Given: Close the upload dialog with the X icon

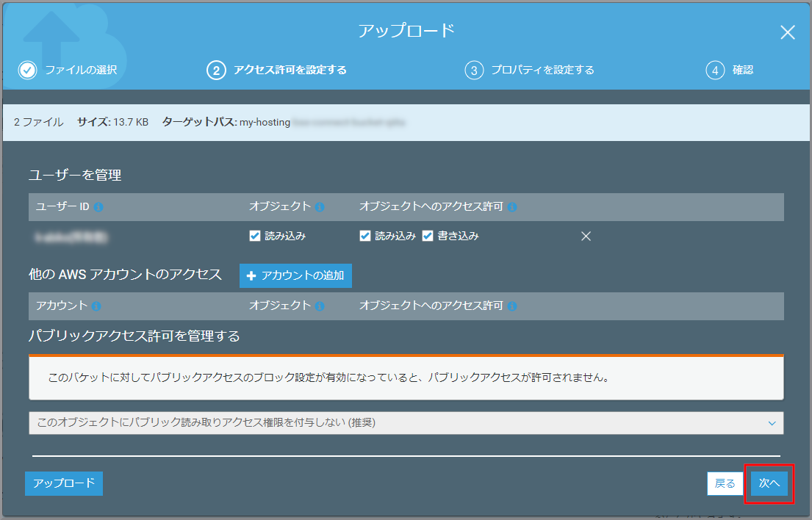Looking at the screenshot, I should point(787,32).
